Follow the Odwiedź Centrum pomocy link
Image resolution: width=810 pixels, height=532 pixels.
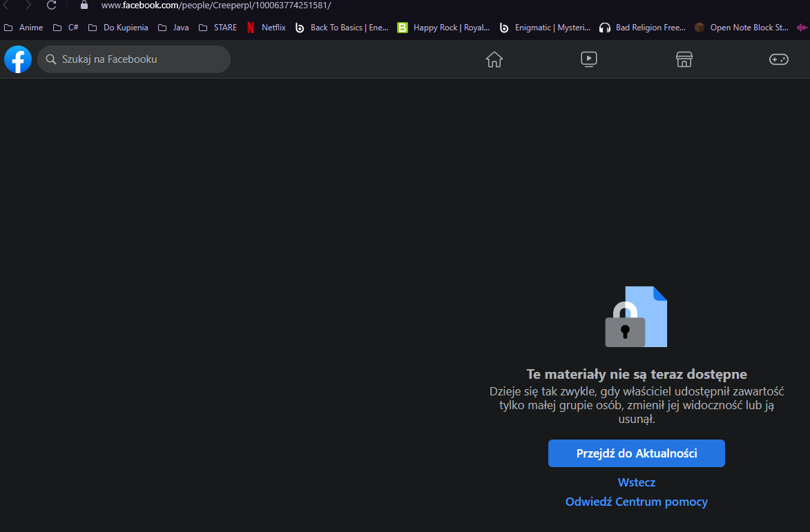tap(636, 502)
